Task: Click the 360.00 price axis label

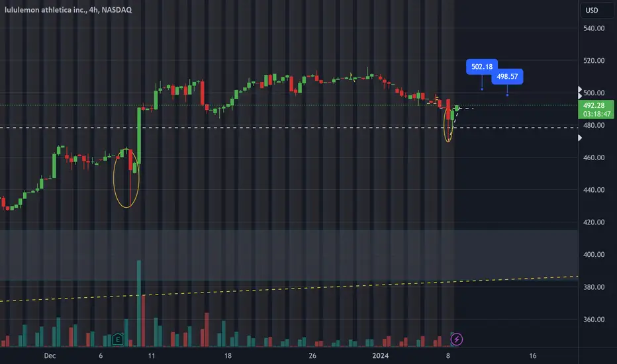Action: pos(594,320)
